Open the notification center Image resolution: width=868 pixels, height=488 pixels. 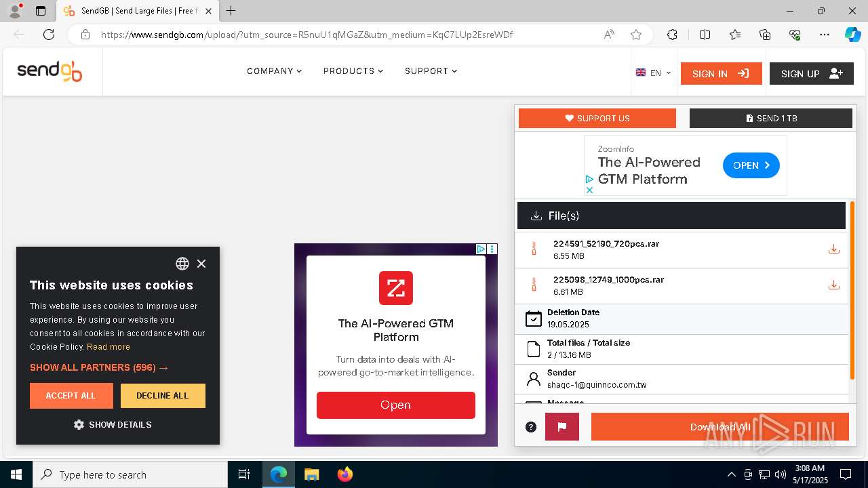pos(846,474)
